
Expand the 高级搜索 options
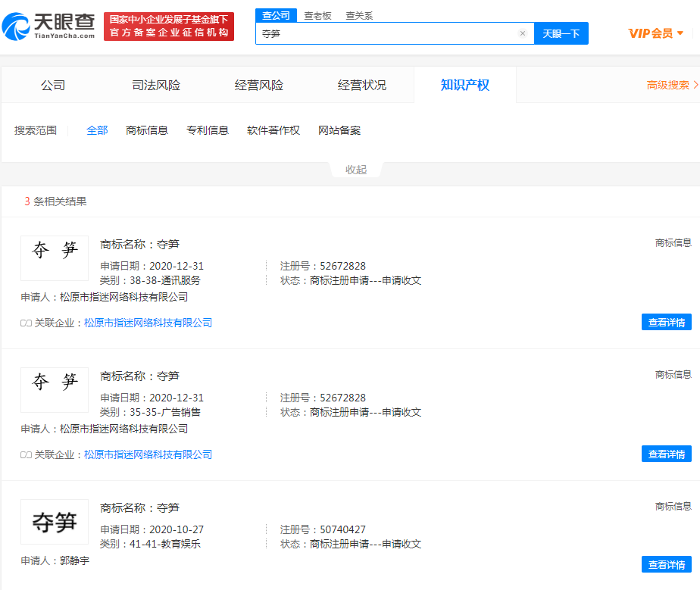click(672, 85)
